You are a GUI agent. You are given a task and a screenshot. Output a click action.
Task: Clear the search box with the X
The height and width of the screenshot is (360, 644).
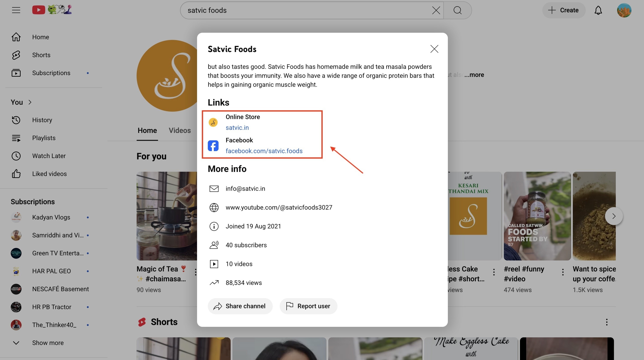pyautogui.click(x=436, y=10)
